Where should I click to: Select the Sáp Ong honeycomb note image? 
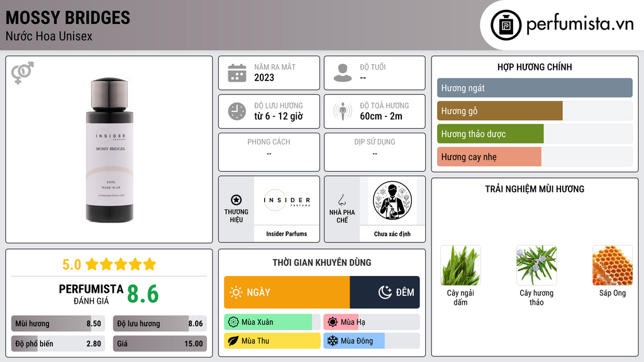coord(613,265)
